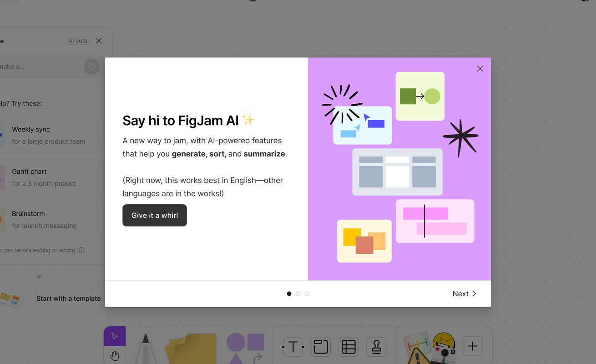
Task: Click the AI sparkle generate button
Action: [92, 67]
